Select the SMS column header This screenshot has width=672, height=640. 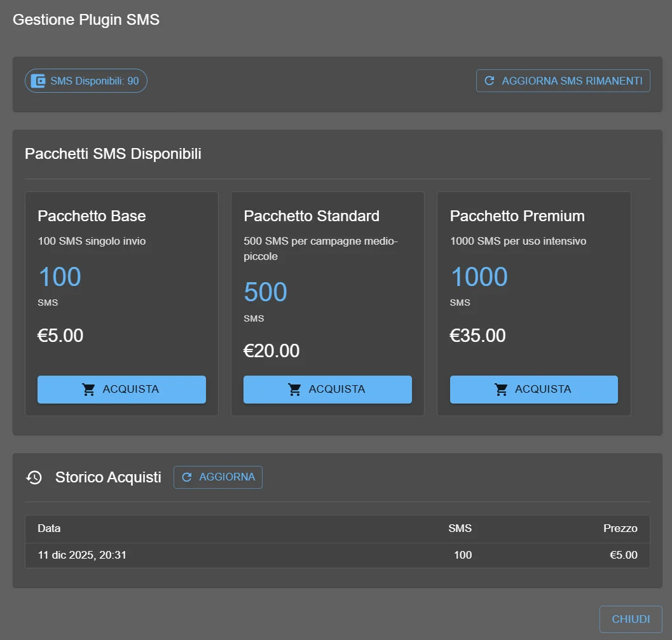click(x=460, y=528)
